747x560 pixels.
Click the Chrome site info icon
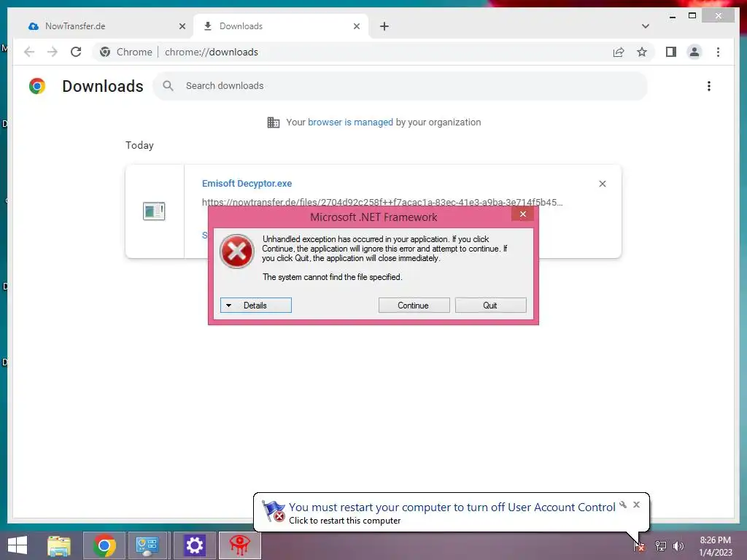click(x=105, y=52)
